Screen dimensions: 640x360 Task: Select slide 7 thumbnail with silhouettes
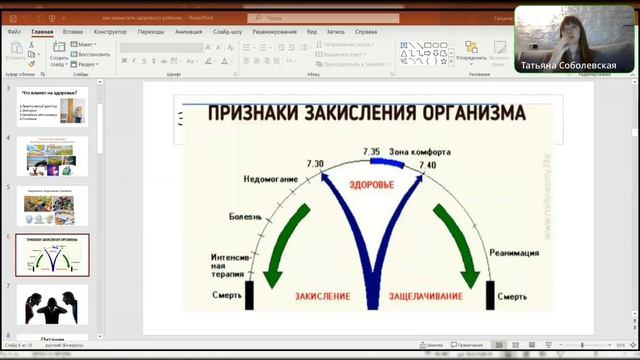52,304
